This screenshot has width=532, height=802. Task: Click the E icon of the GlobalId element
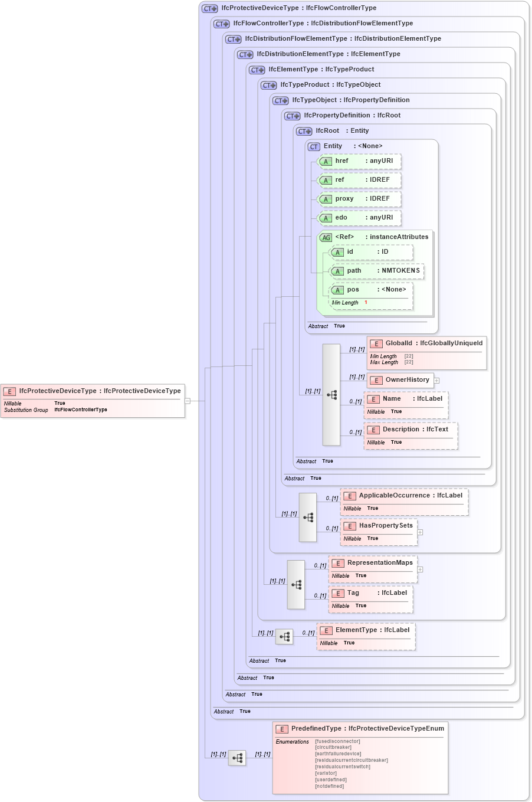click(x=375, y=343)
